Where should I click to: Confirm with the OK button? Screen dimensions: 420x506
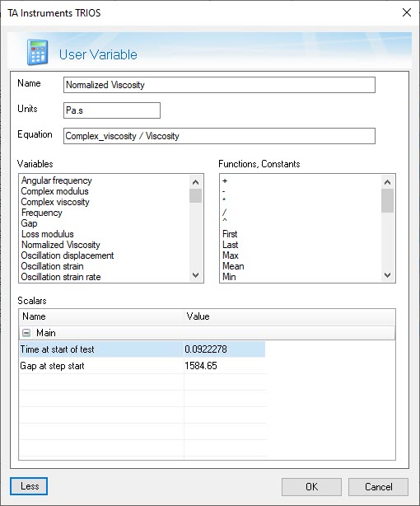(x=311, y=487)
